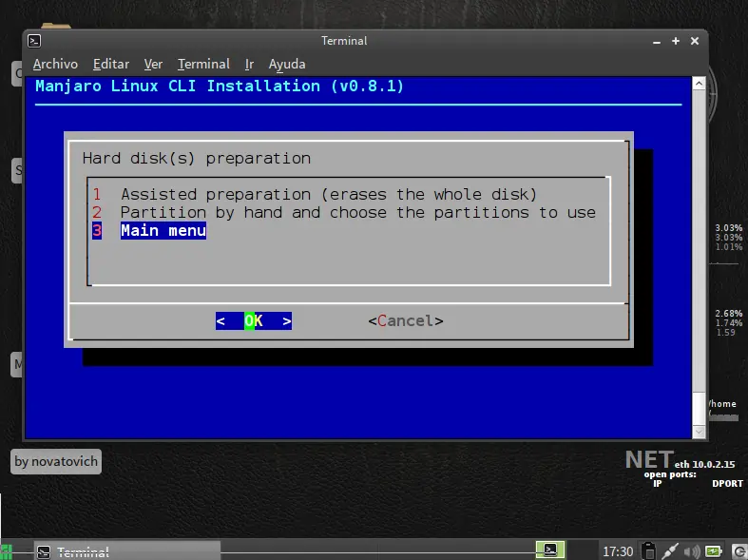748x560 pixels.
Task: Click the taskbar clock showing 17:30
Action: [618, 551]
